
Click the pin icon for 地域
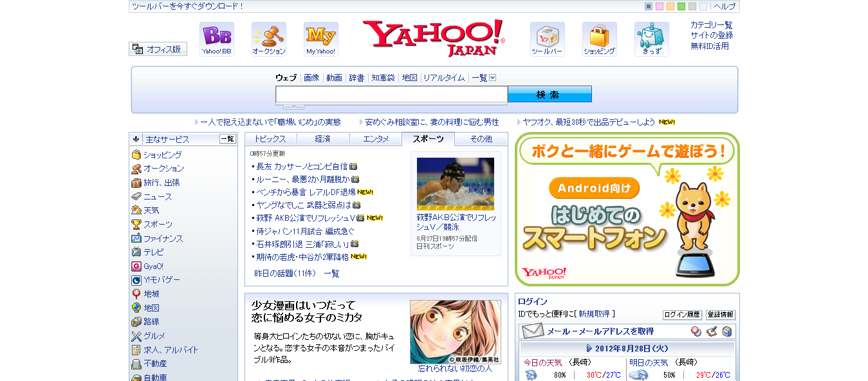click(x=136, y=293)
